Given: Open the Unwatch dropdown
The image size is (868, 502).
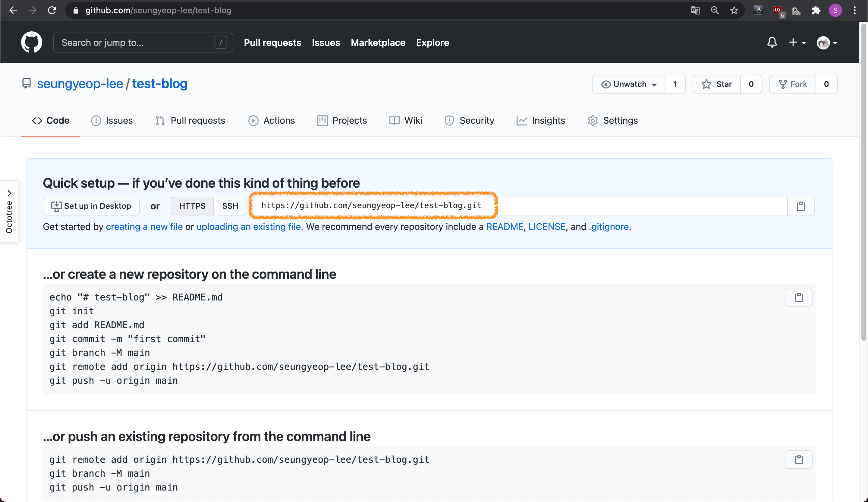Looking at the screenshot, I should [x=629, y=84].
